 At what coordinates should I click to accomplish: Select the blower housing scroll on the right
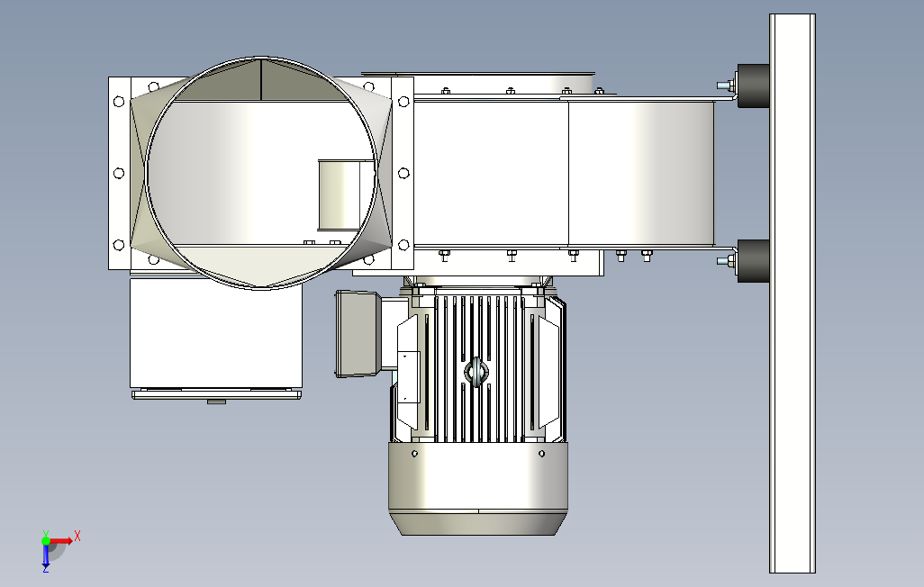pos(641,173)
